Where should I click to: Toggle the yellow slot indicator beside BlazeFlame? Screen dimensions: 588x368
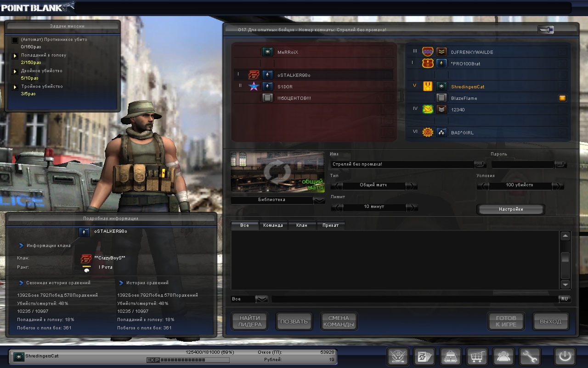[x=562, y=98]
